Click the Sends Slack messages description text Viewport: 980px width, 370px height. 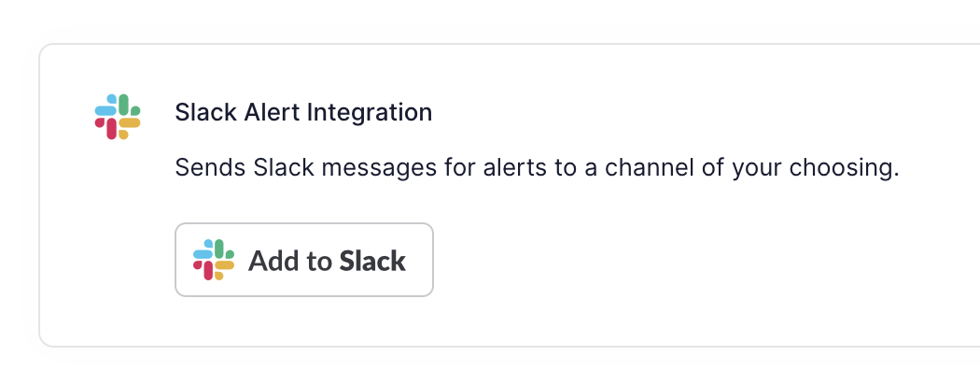click(537, 168)
